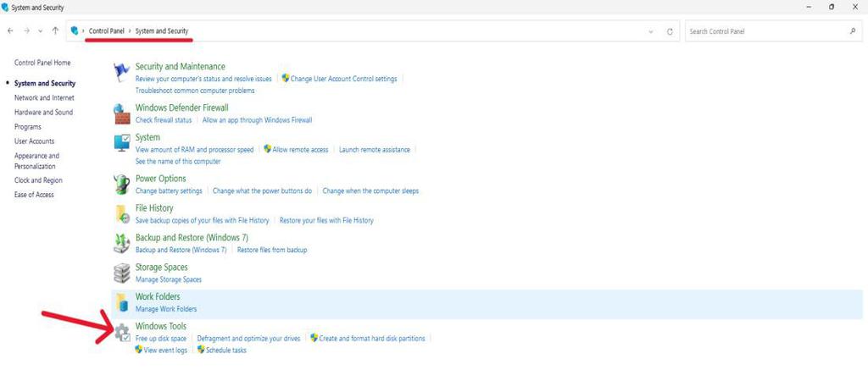Manage Work Folders
This screenshot has height=370, width=868.
(166, 309)
